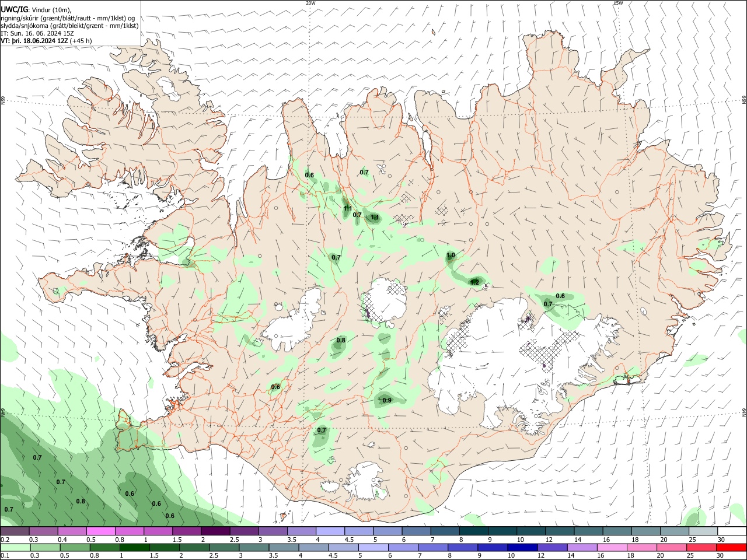Click the 'rigning/skúrir' legend description line
The height and width of the screenshot is (560, 747).
point(68,17)
